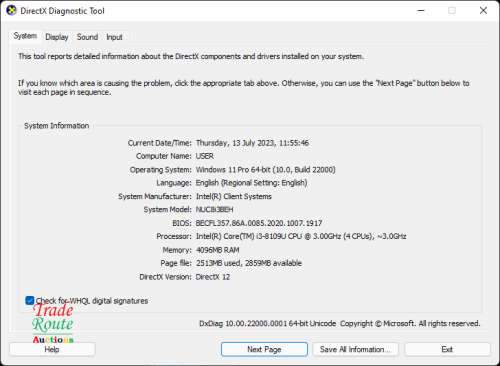500x366 pixels.
Task: Minimize the DirectX Diagnostic Tool window
Action: (x=421, y=11)
